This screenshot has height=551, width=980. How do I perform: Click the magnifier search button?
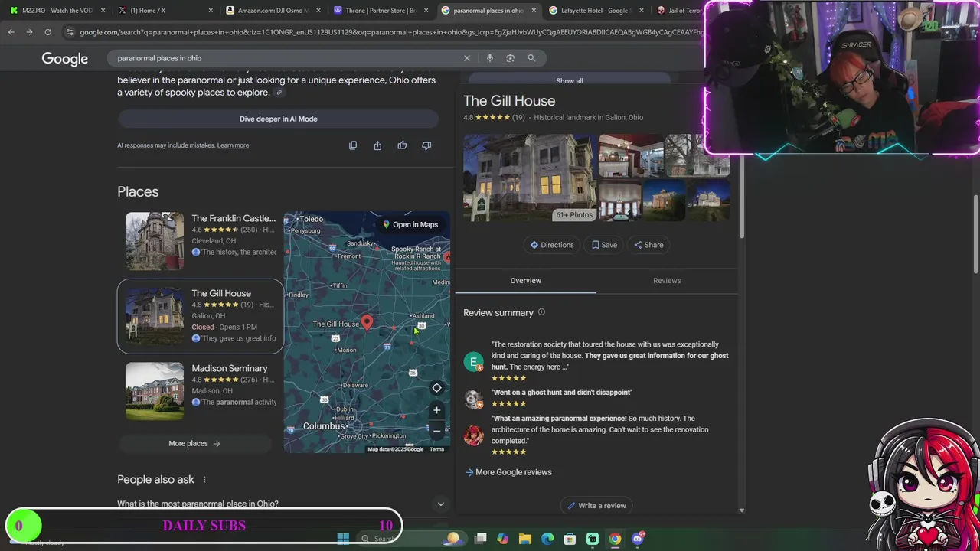point(531,58)
